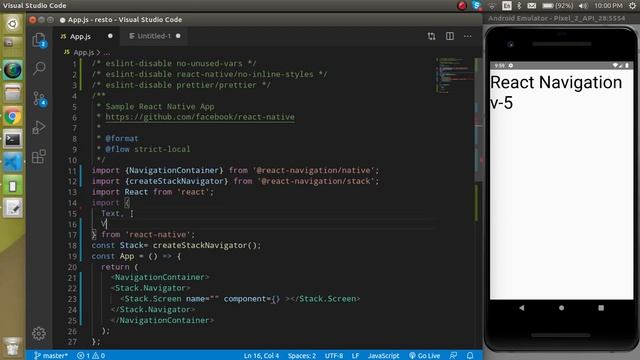Open the Search view in activity bar

click(x=39, y=68)
